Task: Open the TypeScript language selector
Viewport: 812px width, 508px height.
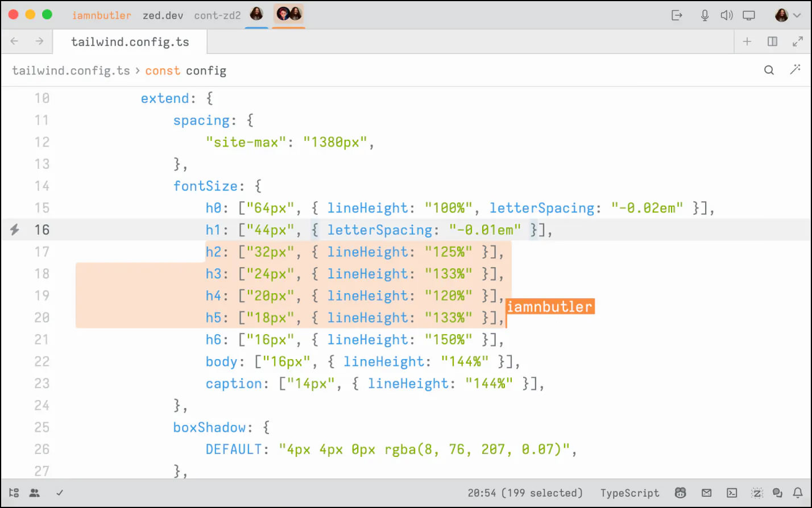Action: coord(630,493)
